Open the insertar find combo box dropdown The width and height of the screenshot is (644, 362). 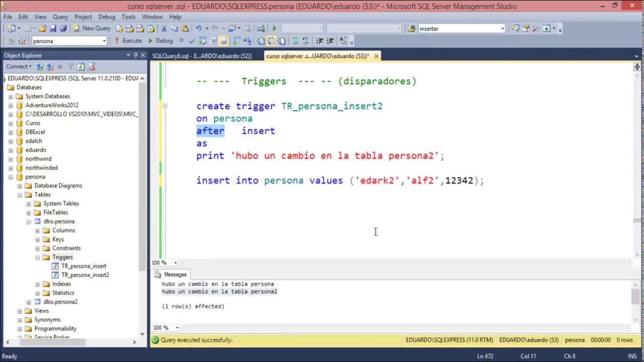coord(502,29)
